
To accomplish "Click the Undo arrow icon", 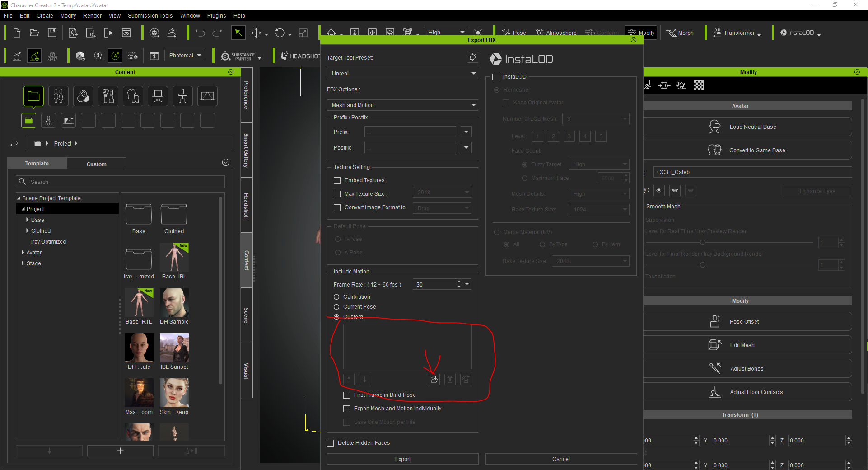I will point(200,33).
